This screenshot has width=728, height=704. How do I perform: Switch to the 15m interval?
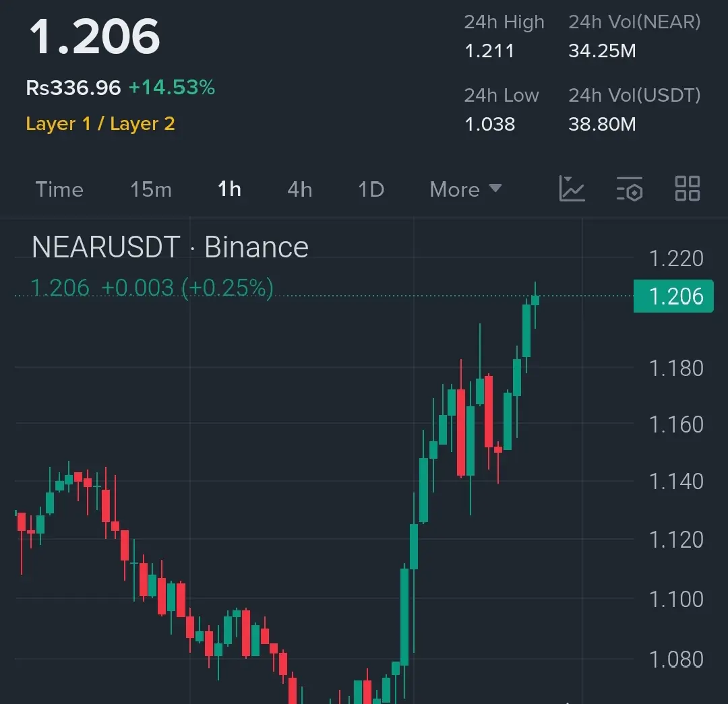151,189
